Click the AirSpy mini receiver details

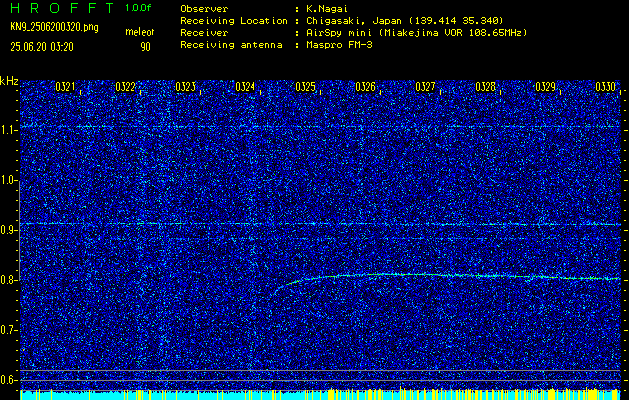(417, 33)
